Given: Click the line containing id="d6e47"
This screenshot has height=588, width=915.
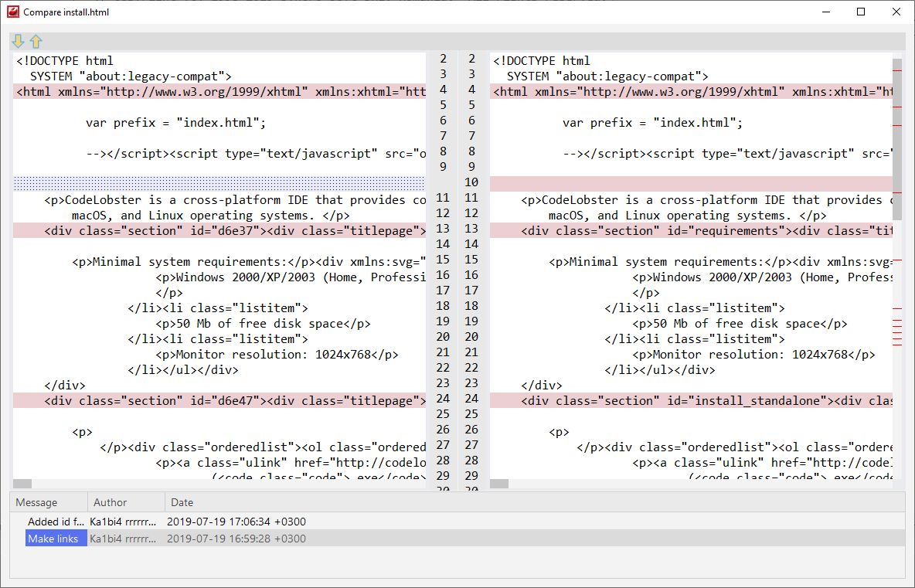Looking at the screenshot, I should coord(219,401).
